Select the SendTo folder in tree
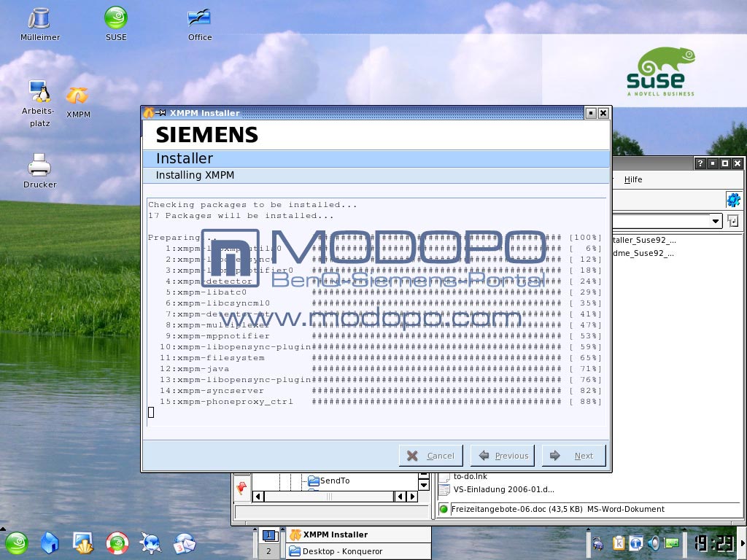Screen dimensions: 747x560 click(334, 481)
